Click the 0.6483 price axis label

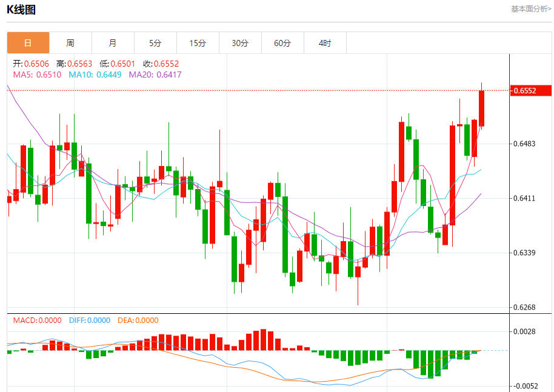click(x=524, y=144)
